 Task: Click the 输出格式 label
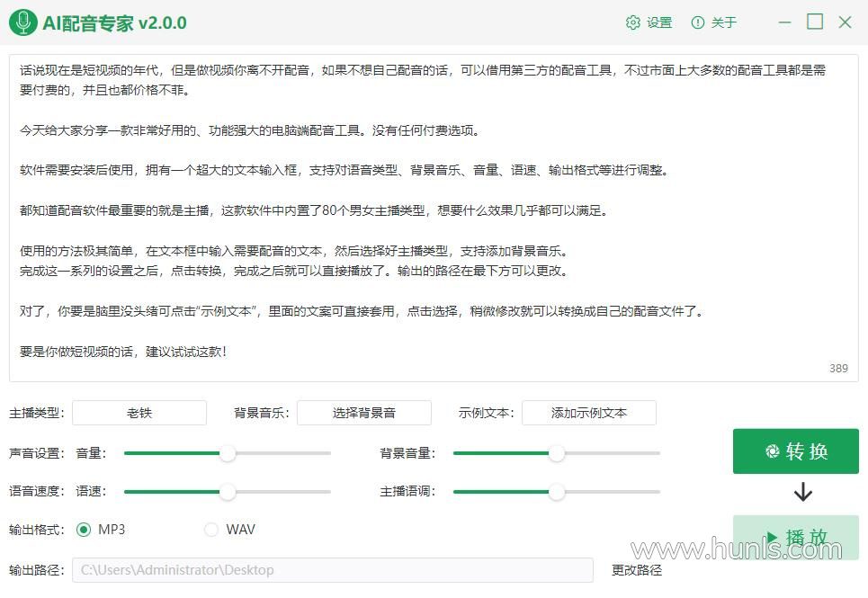pyautogui.click(x=37, y=530)
